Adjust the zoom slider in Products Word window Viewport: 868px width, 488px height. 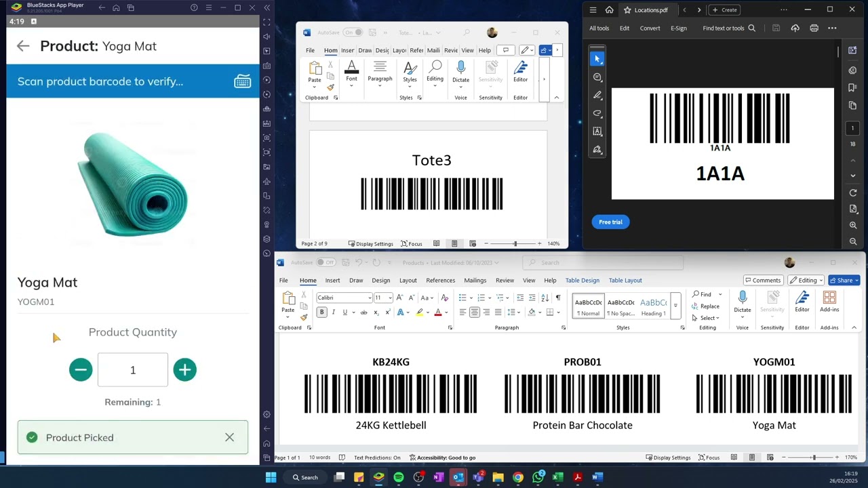pos(814,457)
